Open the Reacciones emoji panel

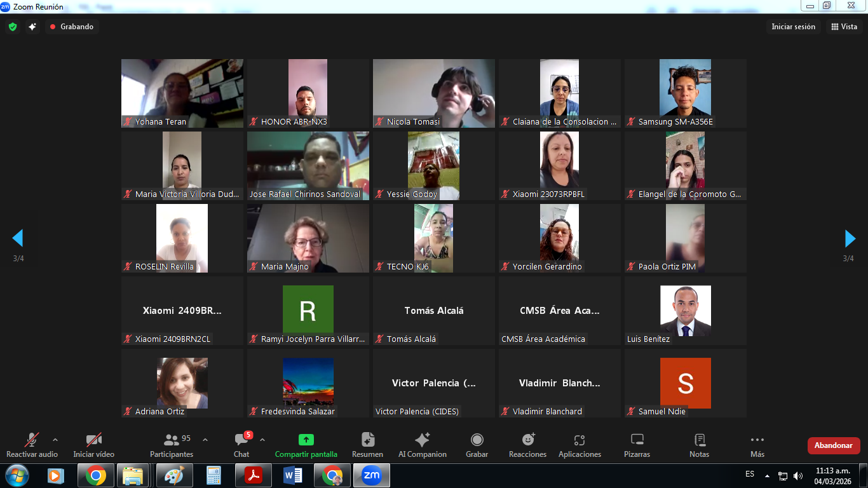tap(527, 445)
